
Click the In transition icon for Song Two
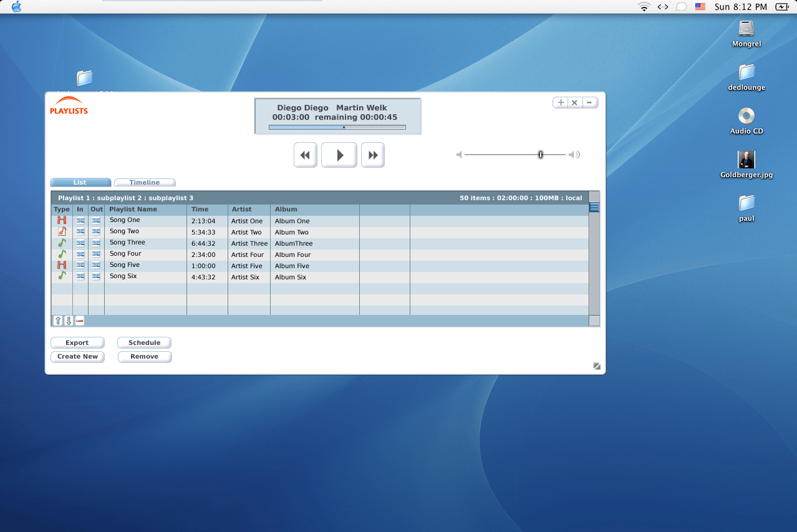80,231
